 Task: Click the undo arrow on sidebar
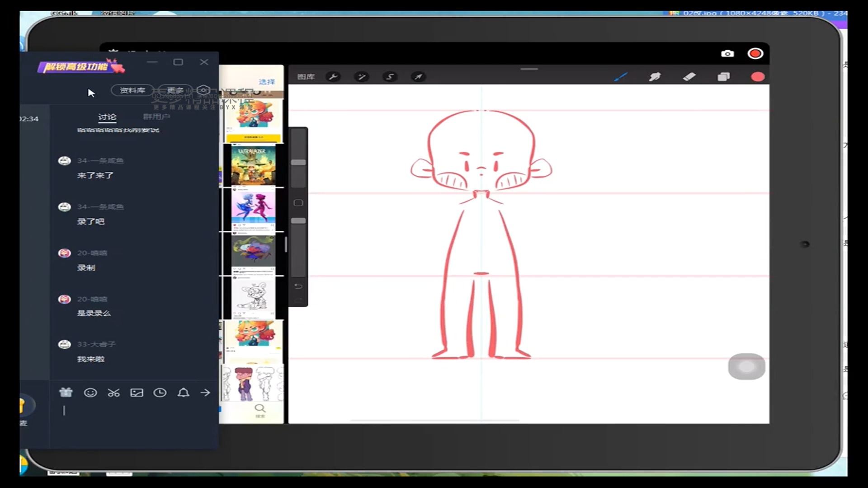298,286
